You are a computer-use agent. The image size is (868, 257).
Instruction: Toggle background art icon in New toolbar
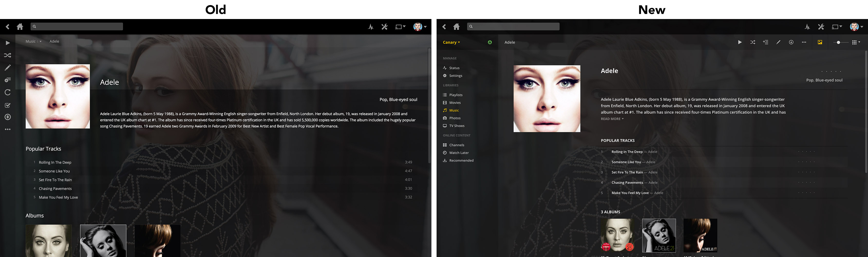pyautogui.click(x=820, y=42)
